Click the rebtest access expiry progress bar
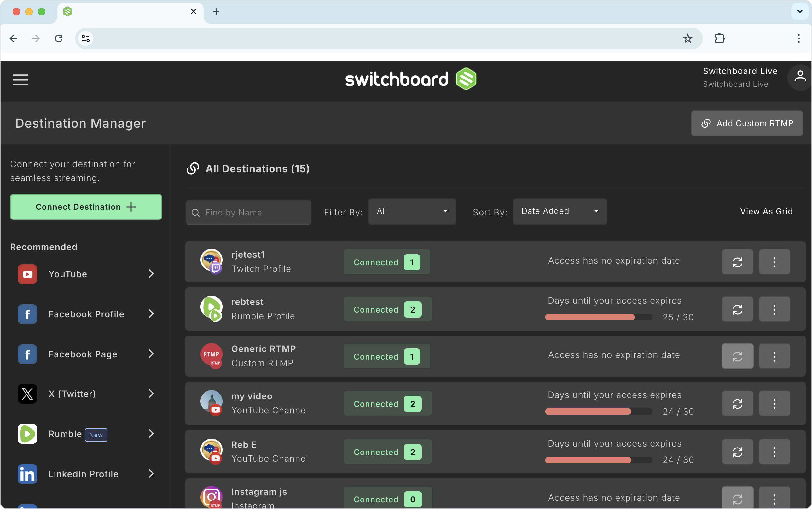The image size is (812, 509). (599, 317)
